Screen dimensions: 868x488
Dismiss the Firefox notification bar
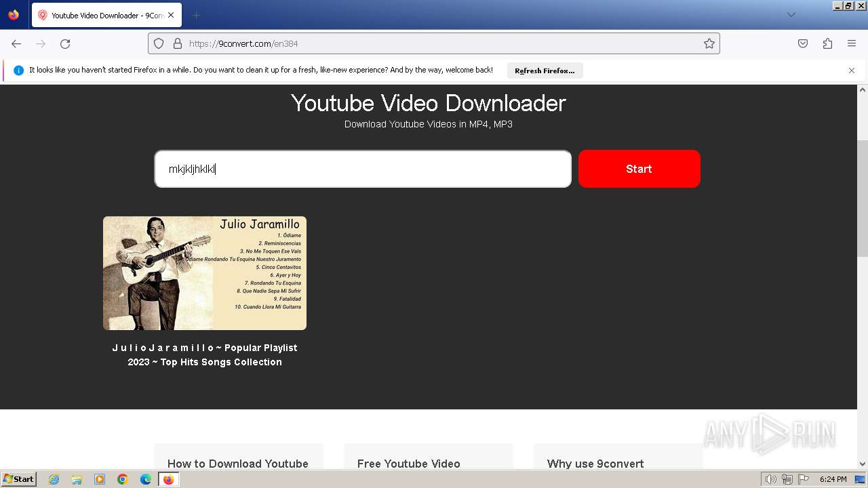coord(852,70)
